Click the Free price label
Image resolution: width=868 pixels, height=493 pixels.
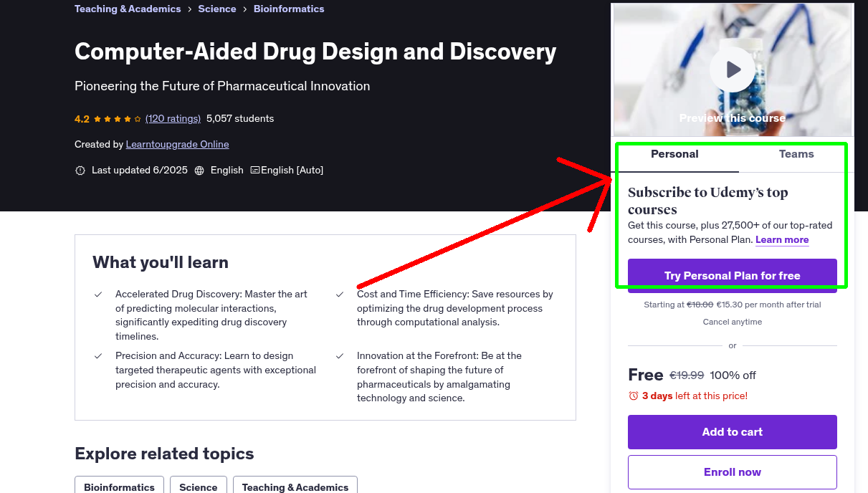point(646,375)
